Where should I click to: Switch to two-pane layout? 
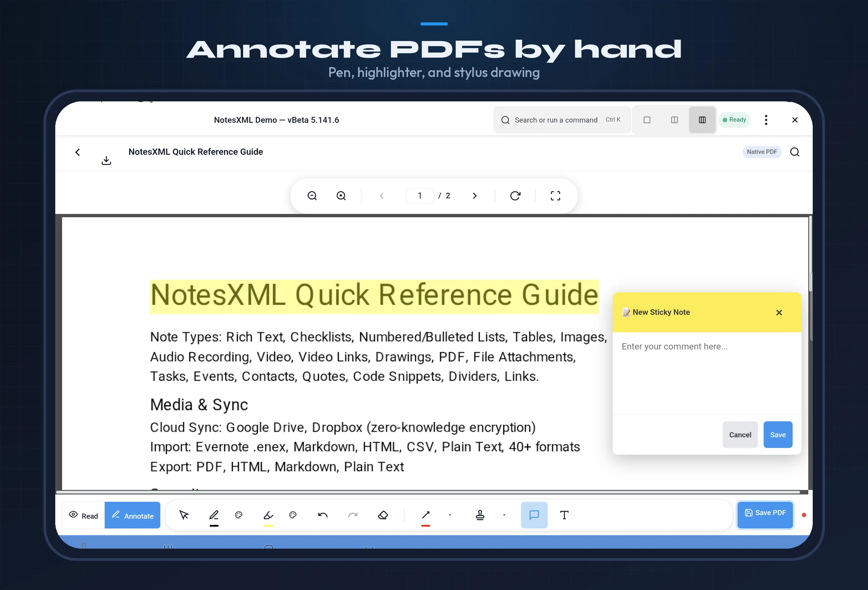pos(674,120)
